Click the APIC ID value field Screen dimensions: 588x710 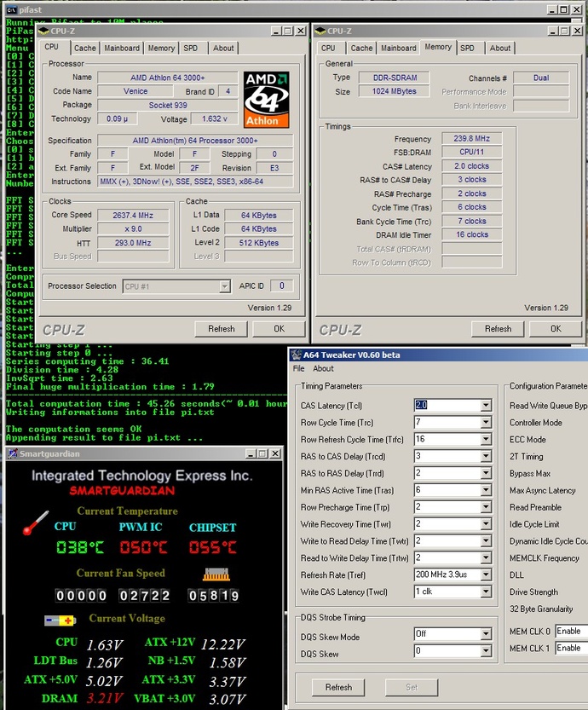[281, 286]
